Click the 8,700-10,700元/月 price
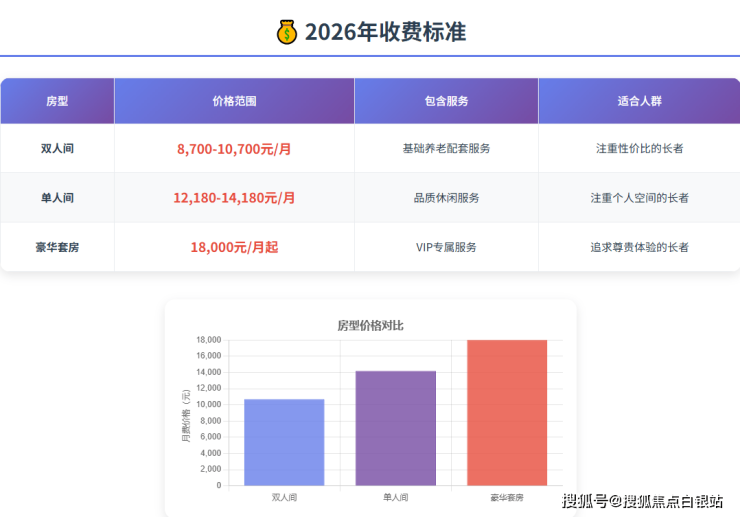This screenshot has width=740, height=517. pos(234,149)
